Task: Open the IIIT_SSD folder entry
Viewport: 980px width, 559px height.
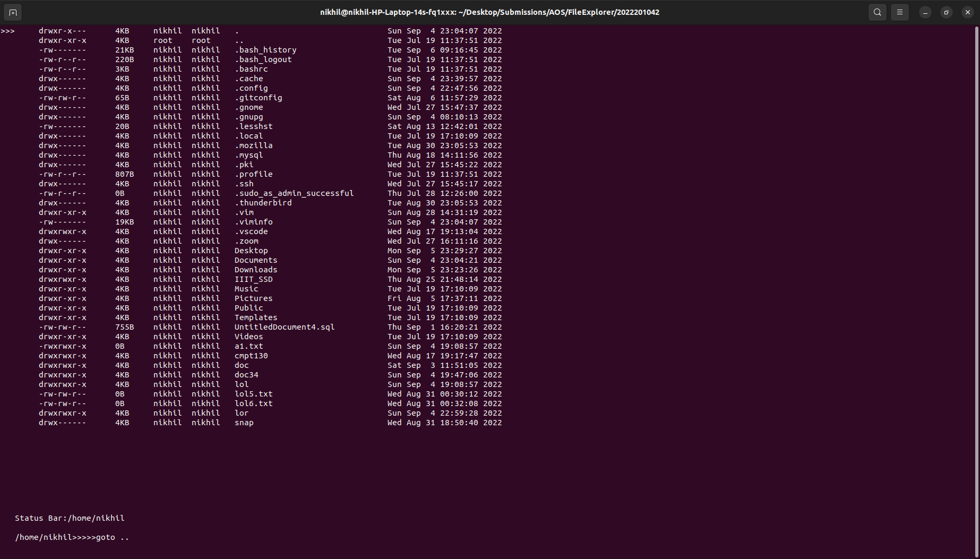Action: pyautogui.click(x=253, y=279)
